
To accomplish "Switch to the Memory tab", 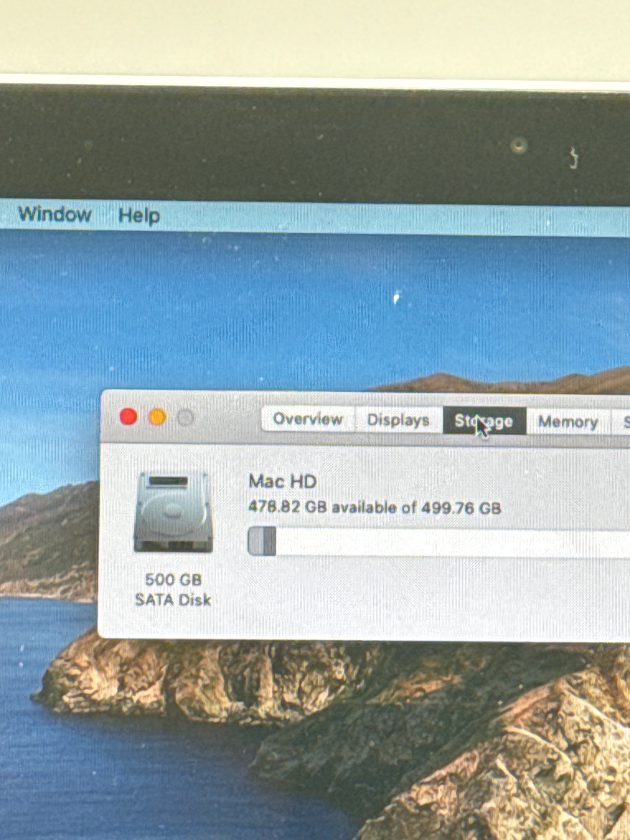I will [x=568, y=422].
